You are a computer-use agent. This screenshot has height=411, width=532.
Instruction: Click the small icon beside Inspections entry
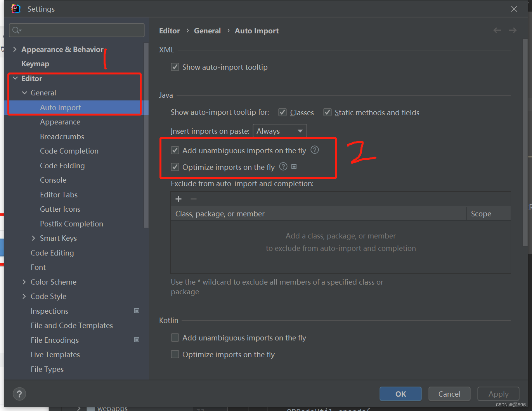point(137,310)
